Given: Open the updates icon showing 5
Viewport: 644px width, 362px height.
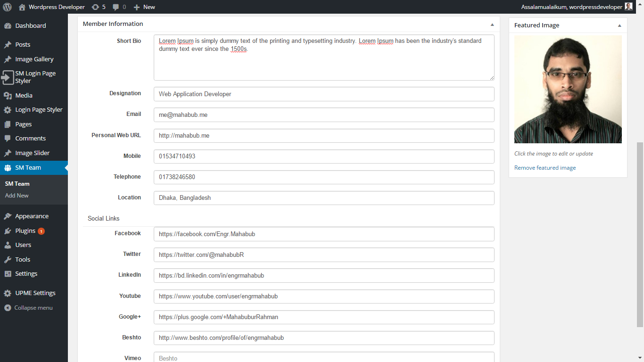Looking at the screenshot, I should pos(95,7).
